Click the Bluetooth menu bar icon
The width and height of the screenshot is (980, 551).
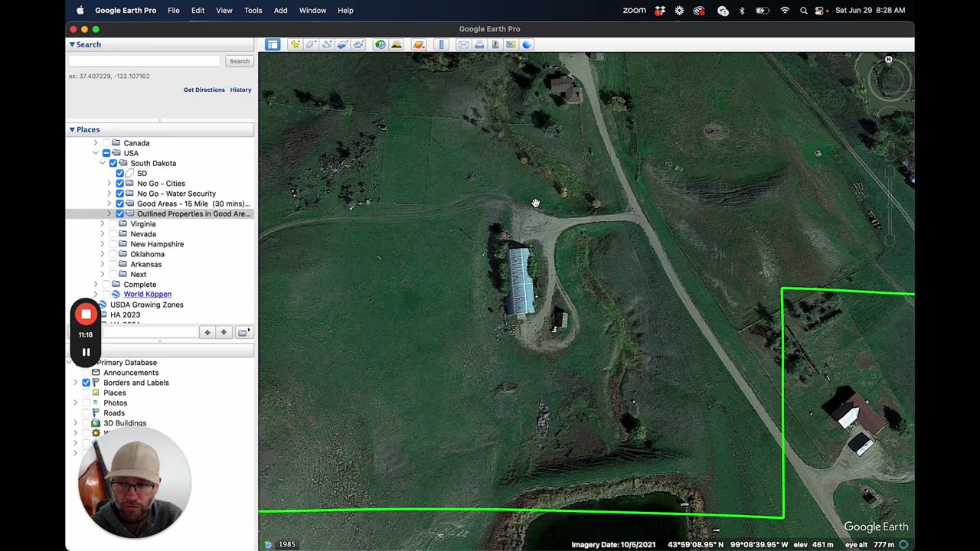742,11
